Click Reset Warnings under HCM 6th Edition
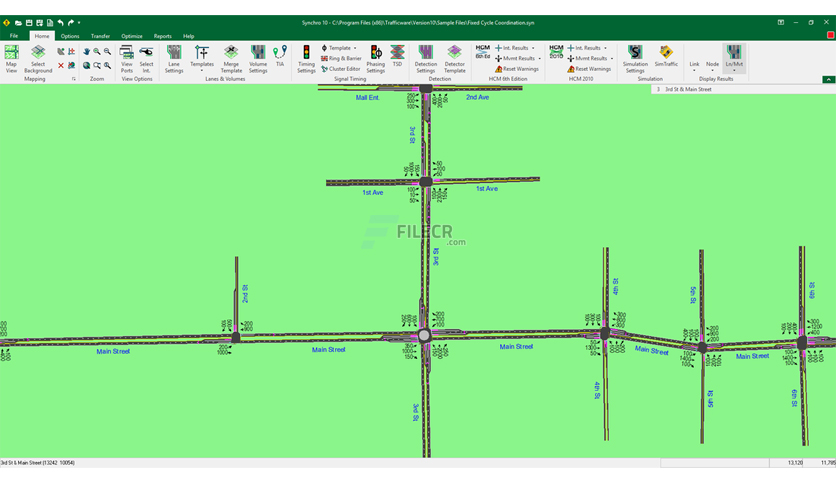 click(x=517, y=69)
